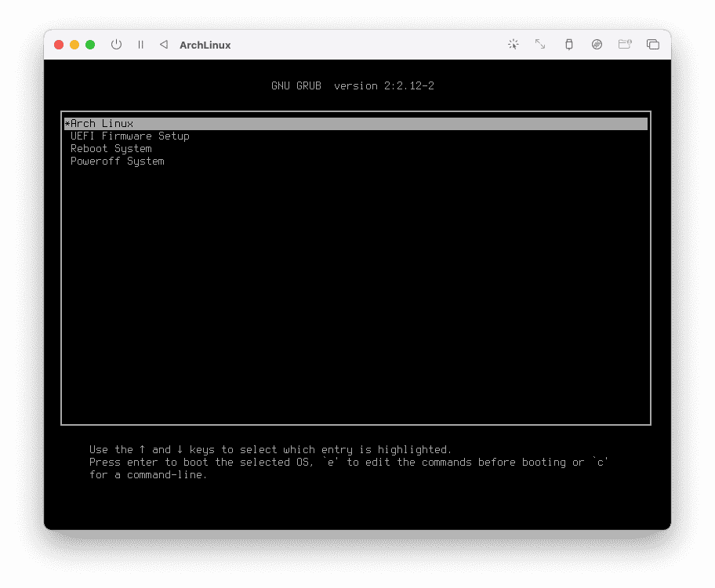This screenshot has height=588, width=715.
Task: Open the CD/DVD drive image icon
Action: point(597,44)
